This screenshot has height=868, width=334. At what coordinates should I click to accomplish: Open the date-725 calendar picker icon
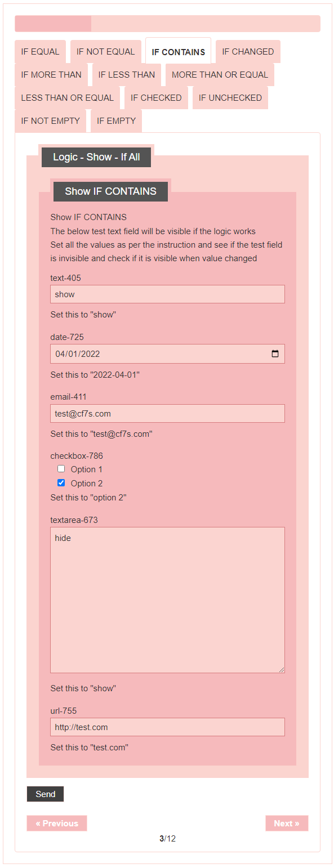pyautogui.click(x=275, y=354)
